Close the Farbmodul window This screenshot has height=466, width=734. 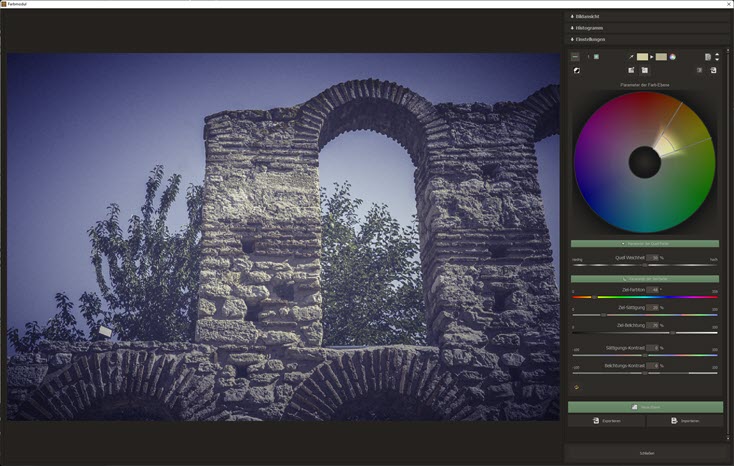click(x=729, y=4)
